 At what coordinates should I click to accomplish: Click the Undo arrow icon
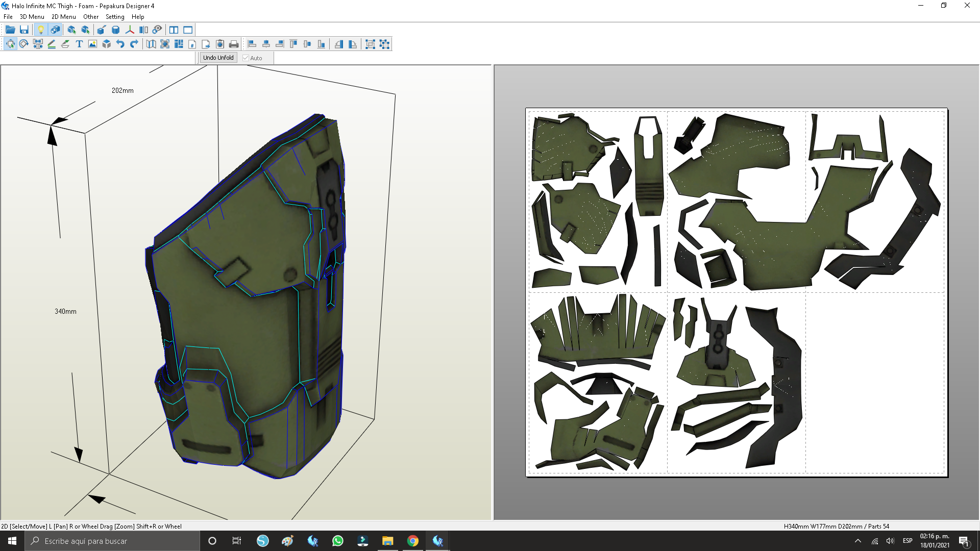tap(120, 44)
